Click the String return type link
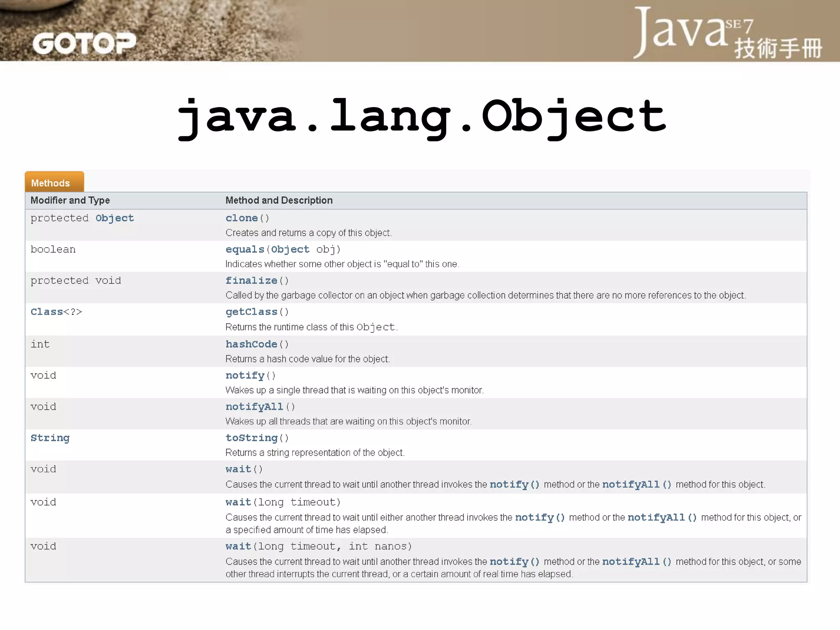Viewport: 840px width, 630px height. [x=50, y=438]
